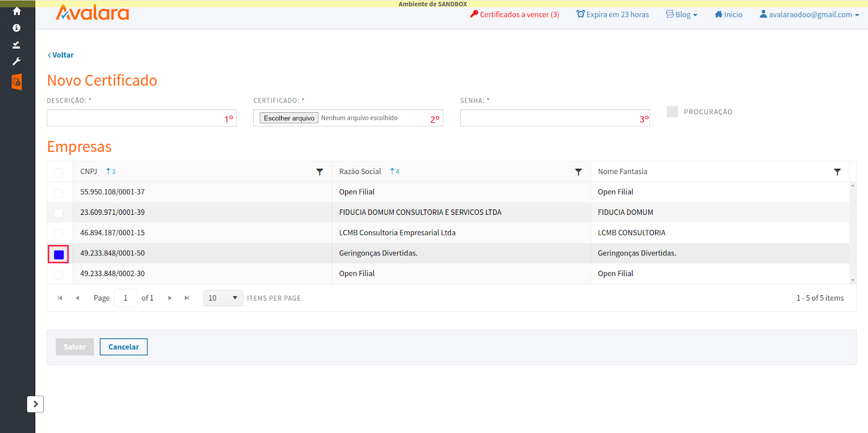Click the Escolher arquivo button
Viewport: 868px width, 433px height.
[x=289, y=118]
